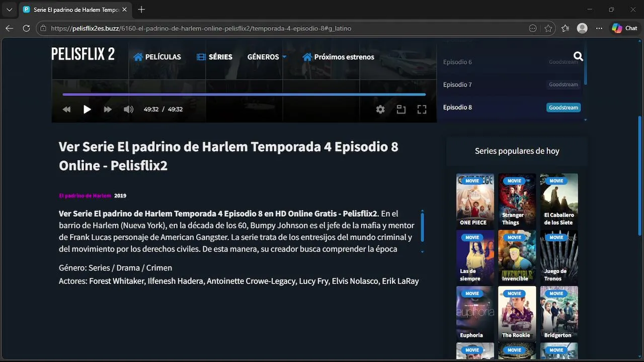
Task: Open Copilot Chat button
Action: tap(624, 28)
